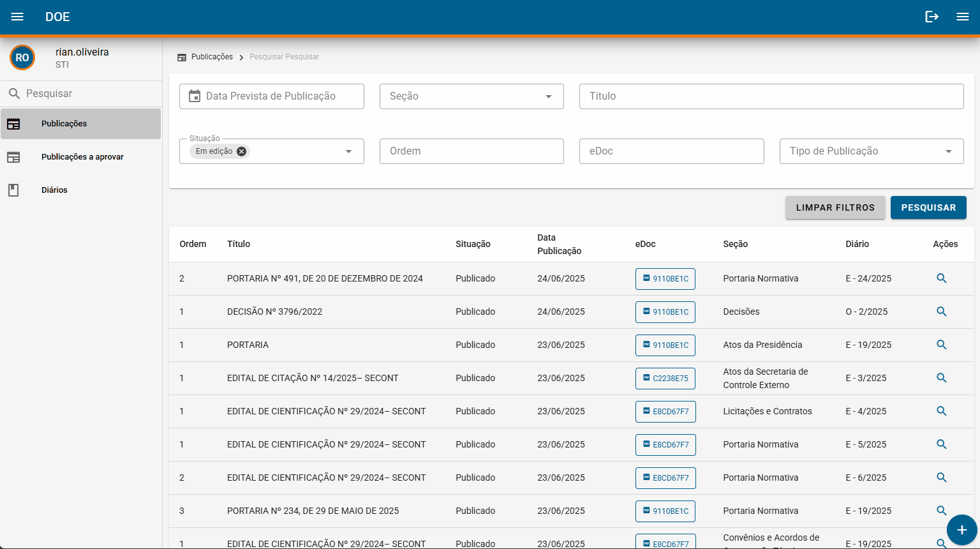This screenshot has height=549, width=980.
Task: Open the left hamburger navigation menu
Action: pyautogui.click(x=17, y=17)
